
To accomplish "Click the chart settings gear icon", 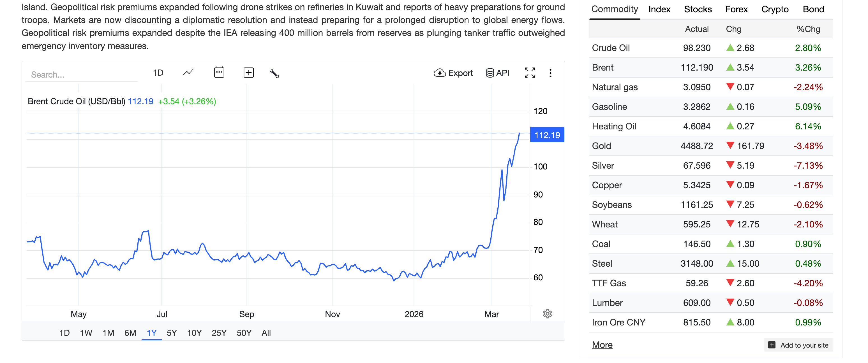I will (547, 313).
